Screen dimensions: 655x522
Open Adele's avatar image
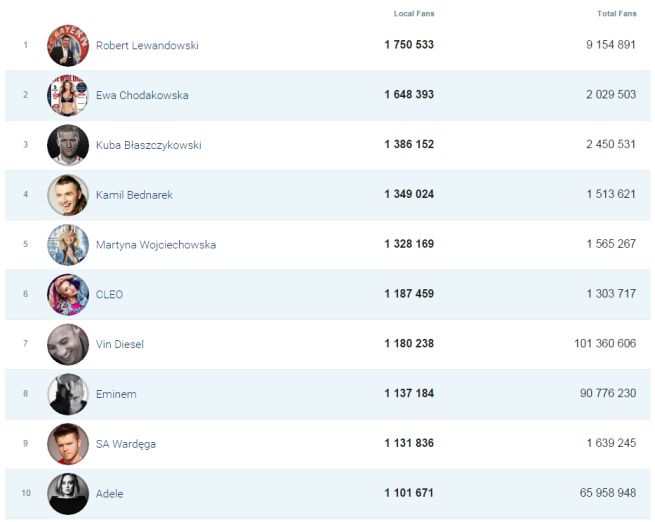(68, 494)
